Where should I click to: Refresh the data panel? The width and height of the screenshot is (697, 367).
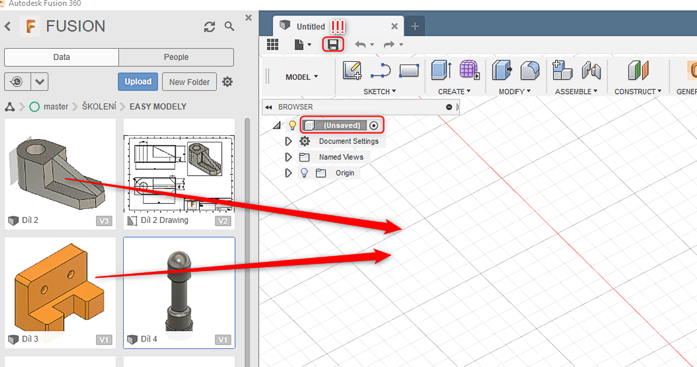(x=209, y=27)
